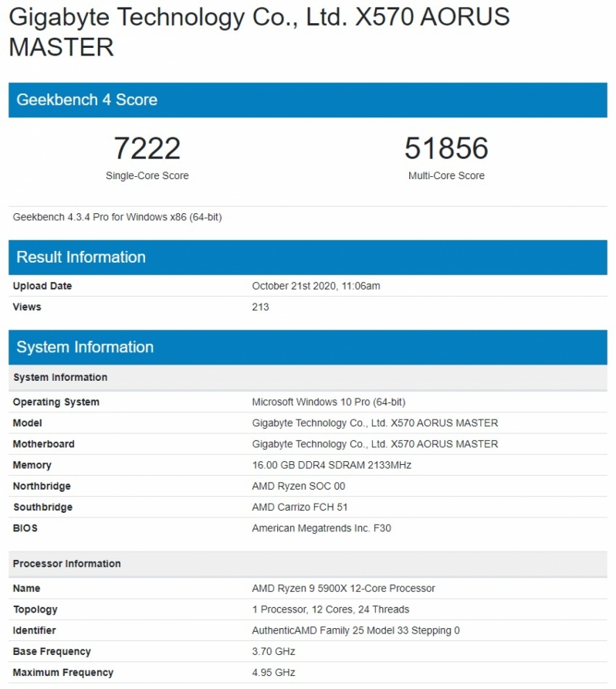Screen dimensions: 616x689
Task: Select the single-core score 7222
Action: click(x=147, y=148)
